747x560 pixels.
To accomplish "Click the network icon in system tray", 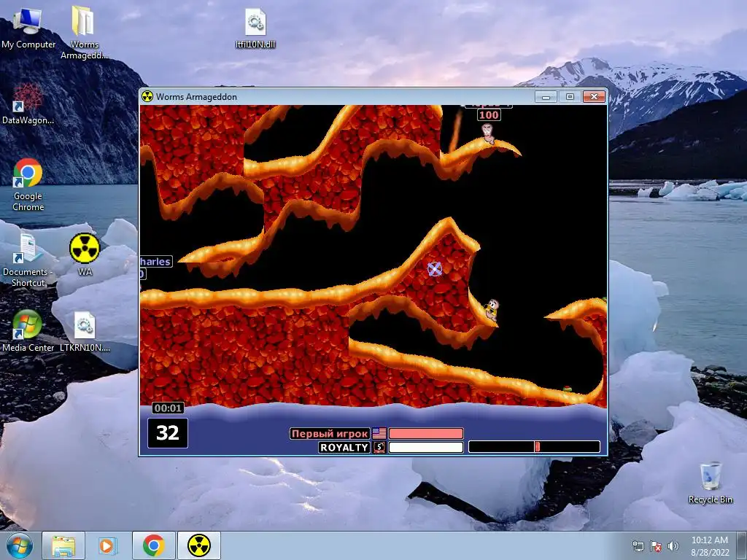I will click(638, 545).
